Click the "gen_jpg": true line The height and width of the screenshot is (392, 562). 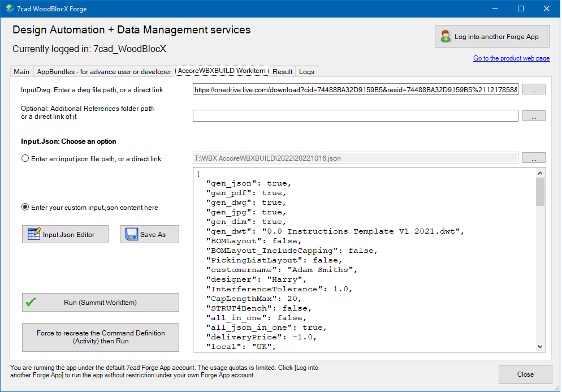coord(247,212)
